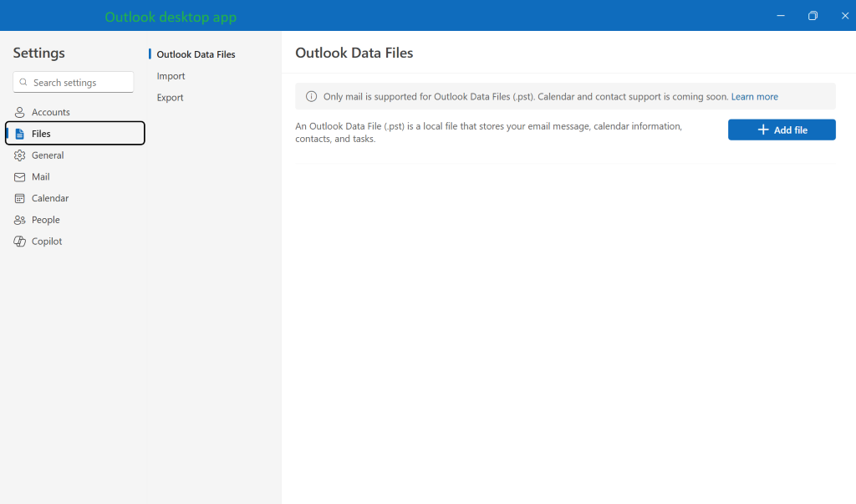Click the Calendar icon in sidebar
The height and width of the screenshot is (504, 856).
20,198
